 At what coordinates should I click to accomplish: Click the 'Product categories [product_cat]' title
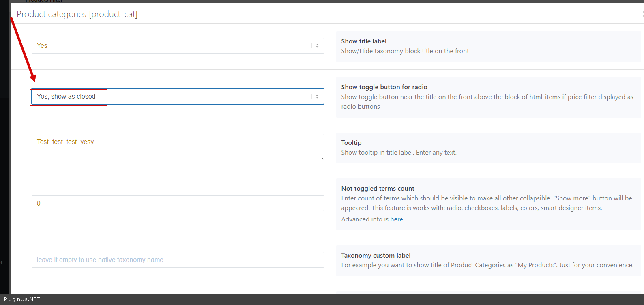click(77, 14)
